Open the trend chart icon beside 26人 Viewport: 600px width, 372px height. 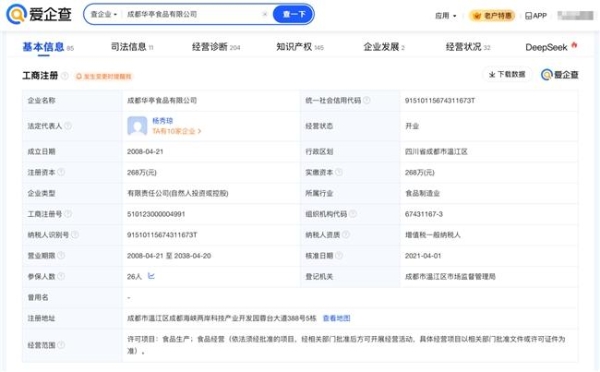(151, 276)
